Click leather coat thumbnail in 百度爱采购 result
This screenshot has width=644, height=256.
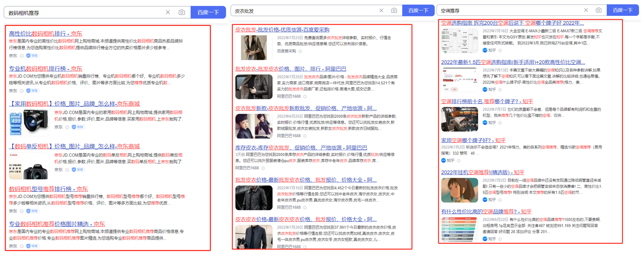point(254,48)
